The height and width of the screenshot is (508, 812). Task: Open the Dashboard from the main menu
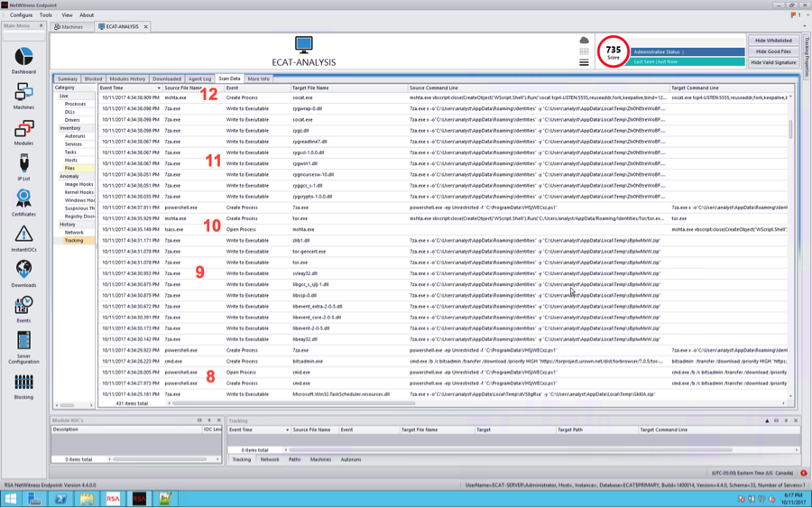click(x=23, y=60)
